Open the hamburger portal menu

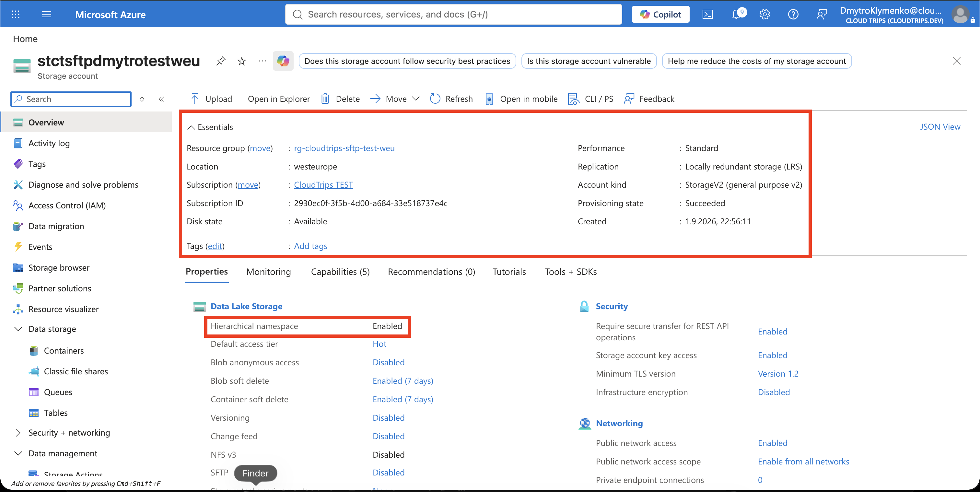coord(46,15)
